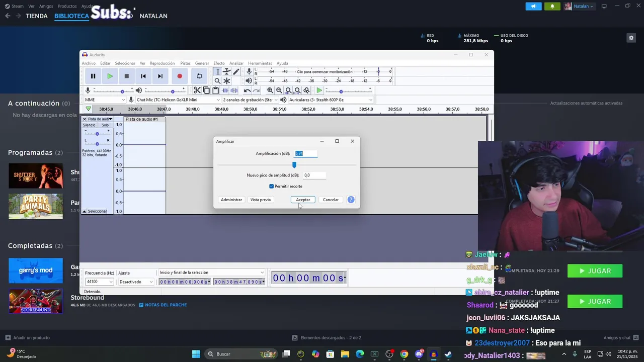This screenshot has width=644, height=362.
Task: Solo the audio track
Action: tap(105, 125)
